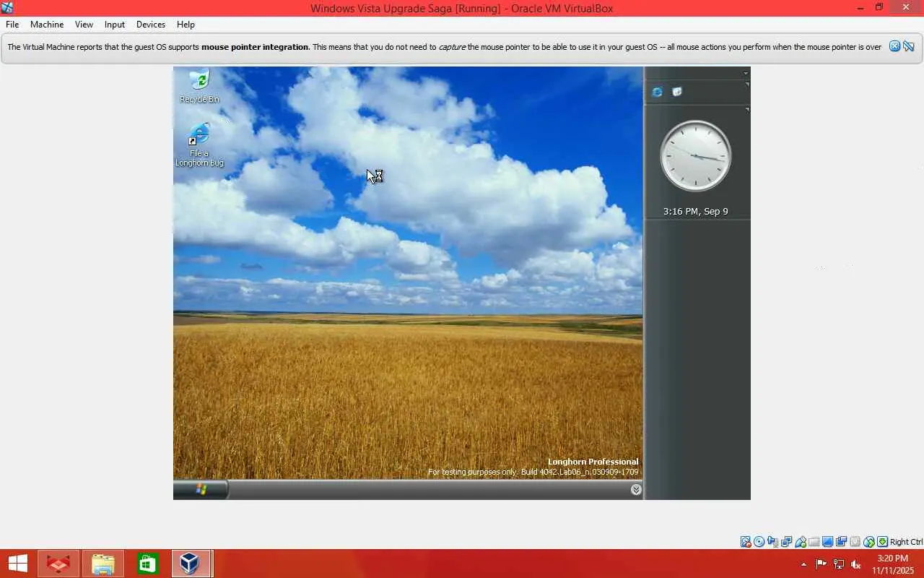Open the Machine menu
Screen dimensions: 924x578
(47, 25)
